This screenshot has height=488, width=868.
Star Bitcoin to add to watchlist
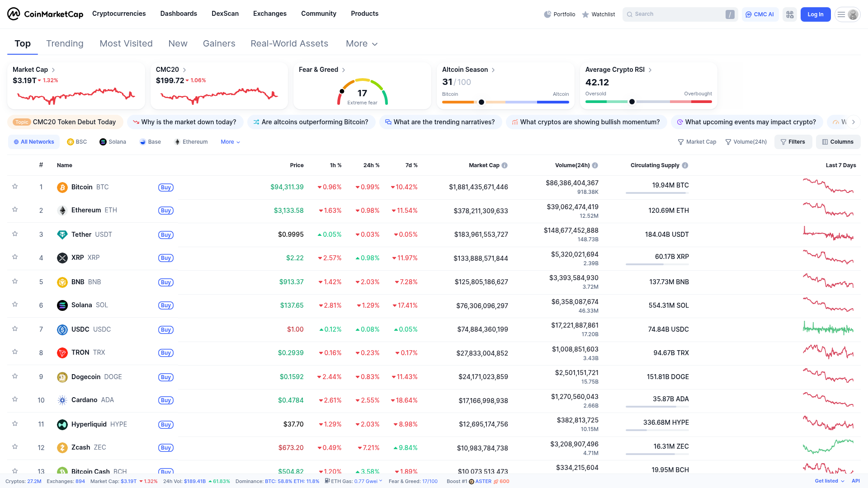tap(15, 186)
